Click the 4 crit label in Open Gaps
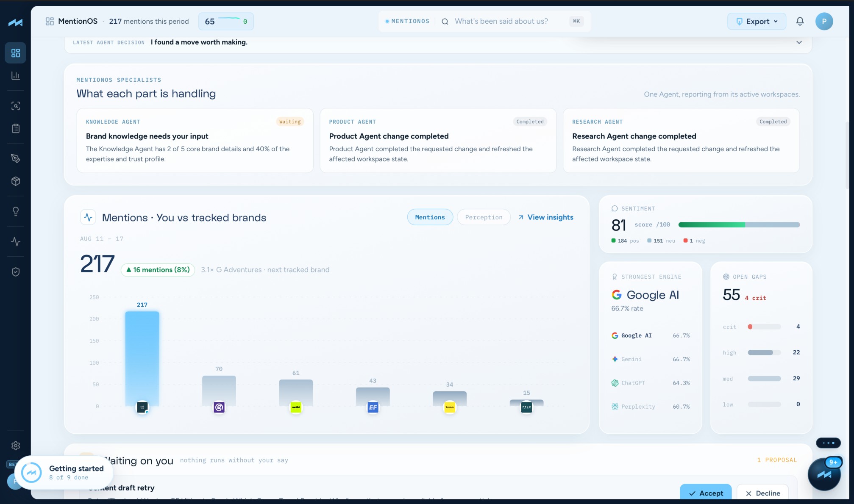This screenshot has width=854, height=504. click(755, 298)
